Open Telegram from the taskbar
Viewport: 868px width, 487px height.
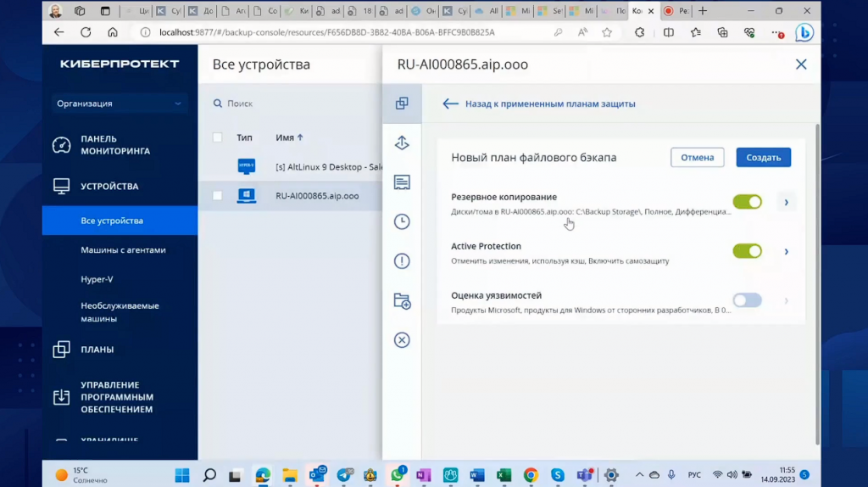(x=344, y=475)
